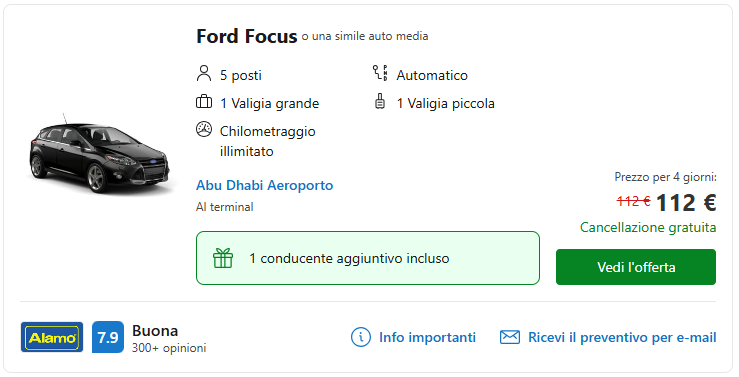
Task: Click the speedometer mileage icon
Action: (x=204, y=129)
